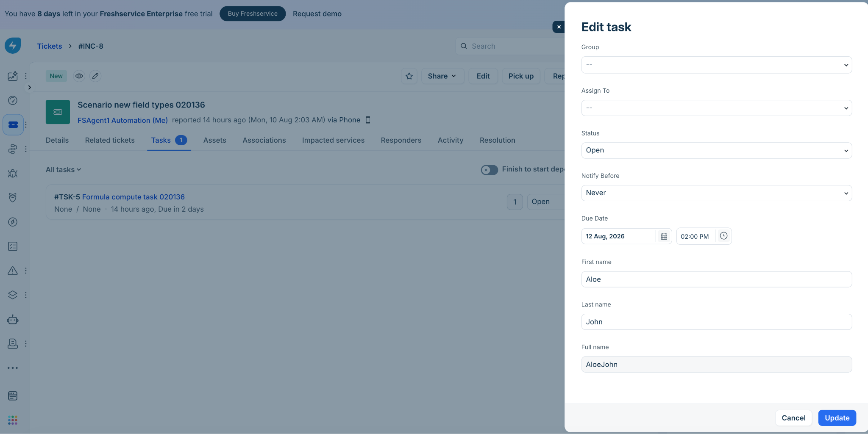Click the time field 02:00 PM

coord(696,236)
